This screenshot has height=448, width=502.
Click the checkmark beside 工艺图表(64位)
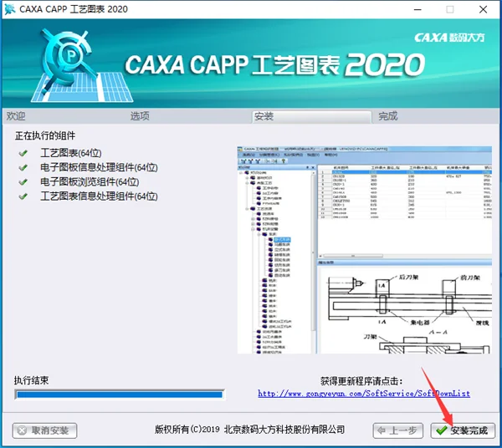point(23,153)
